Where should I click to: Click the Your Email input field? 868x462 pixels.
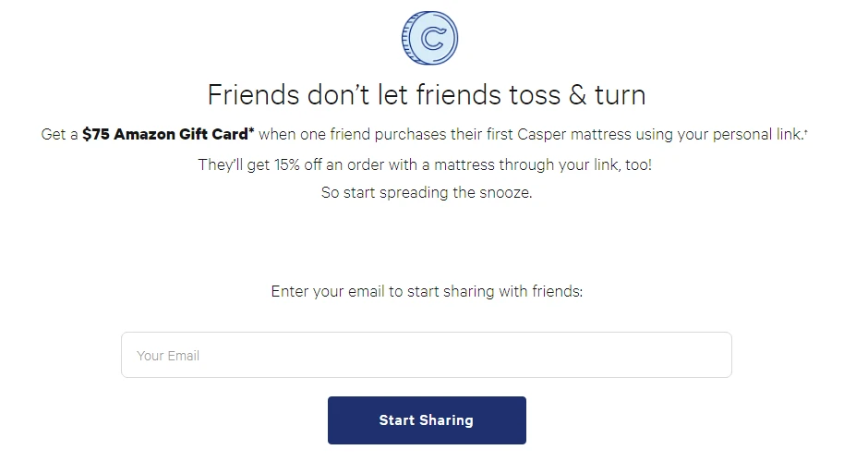coord(426,355)
